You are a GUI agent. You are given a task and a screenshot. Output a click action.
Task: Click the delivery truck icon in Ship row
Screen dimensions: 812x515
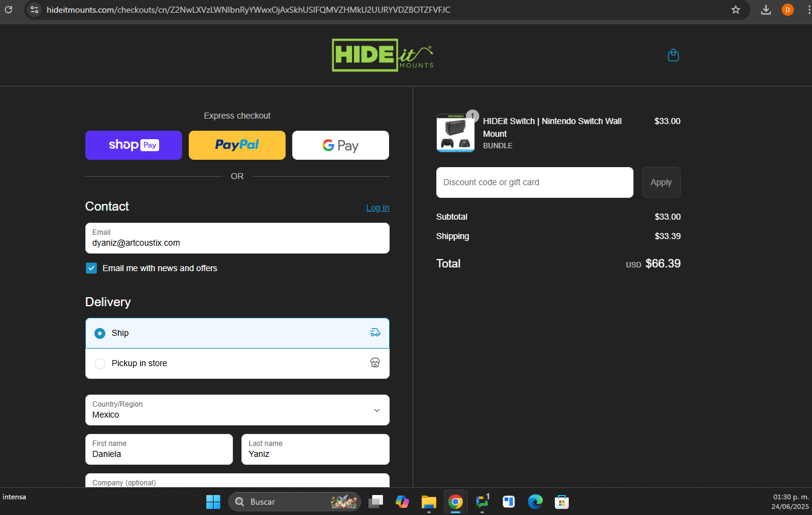pos(375,332)
